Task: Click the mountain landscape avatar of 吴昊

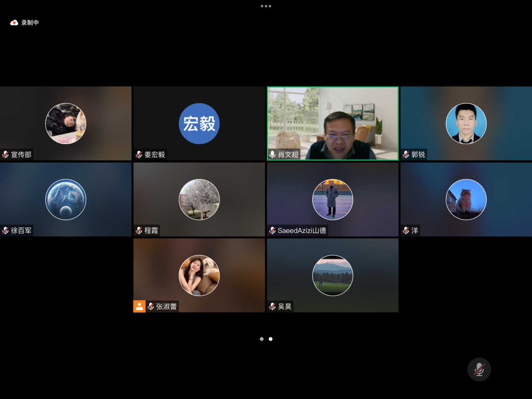Action: [333, 276]
